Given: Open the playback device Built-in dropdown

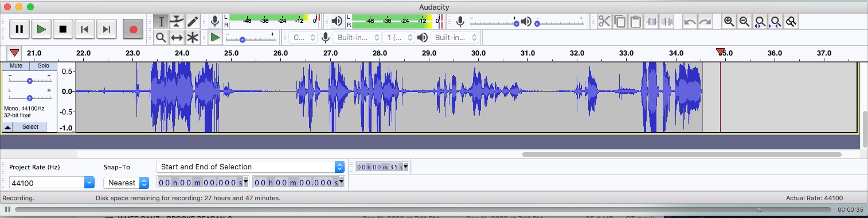Looking at the screenshot, I should click(x=454, y=38).
